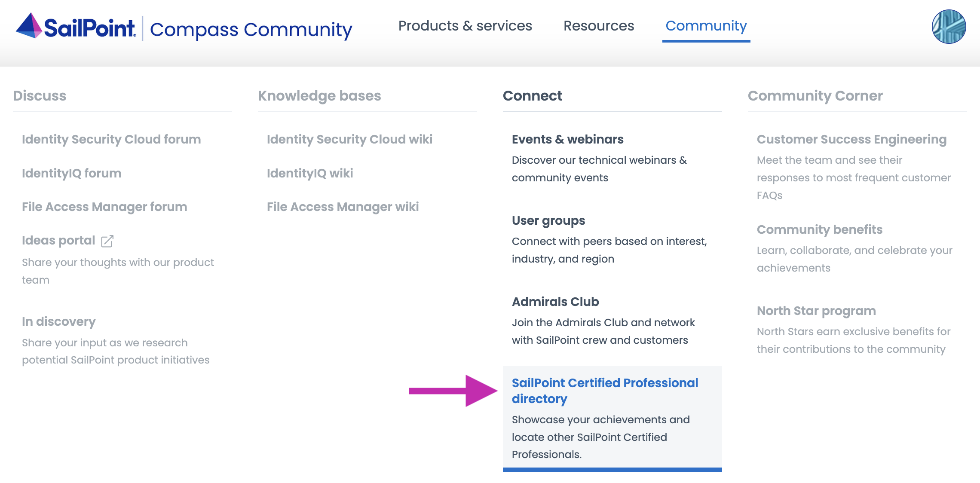The image size is (980, 483).
Task: Open Events & webinars
Action: [x=567, y=139]
